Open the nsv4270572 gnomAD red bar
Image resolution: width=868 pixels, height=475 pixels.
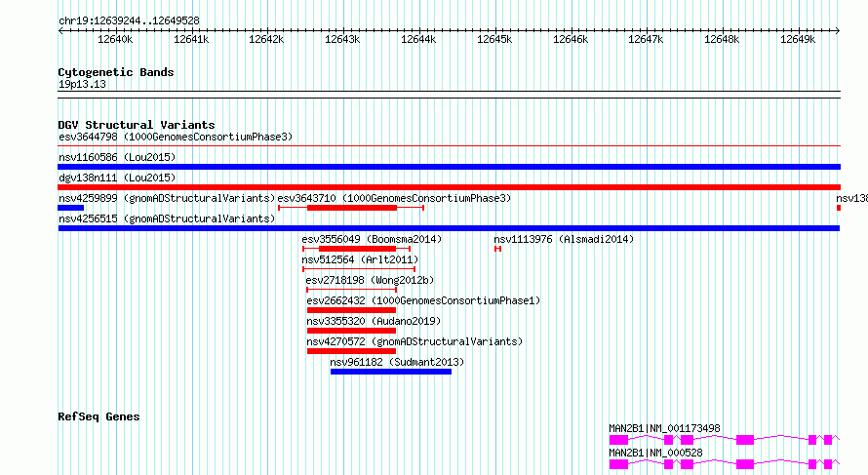click(351, 351)
